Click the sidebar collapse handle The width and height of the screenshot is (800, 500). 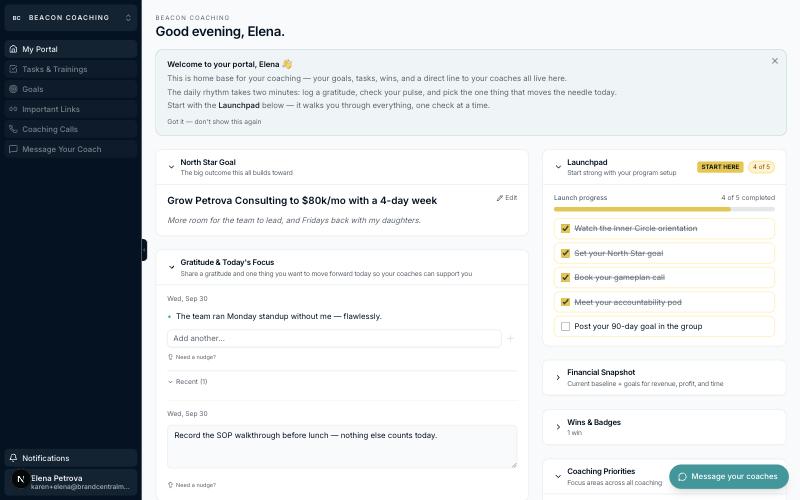(144, 250)
